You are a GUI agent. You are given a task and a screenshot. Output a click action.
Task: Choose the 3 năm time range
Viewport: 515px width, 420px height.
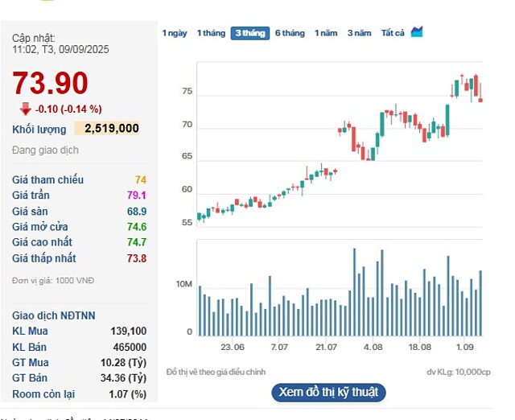360,33
